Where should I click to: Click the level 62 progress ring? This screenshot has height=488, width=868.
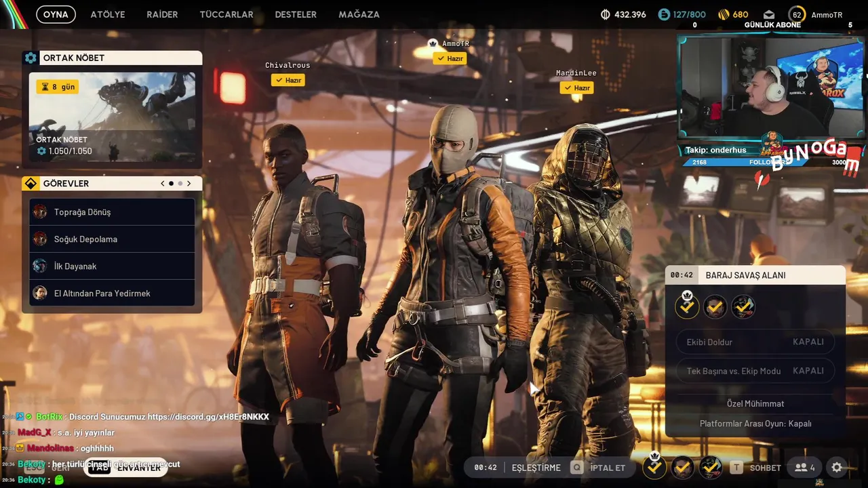click(797, 14)
